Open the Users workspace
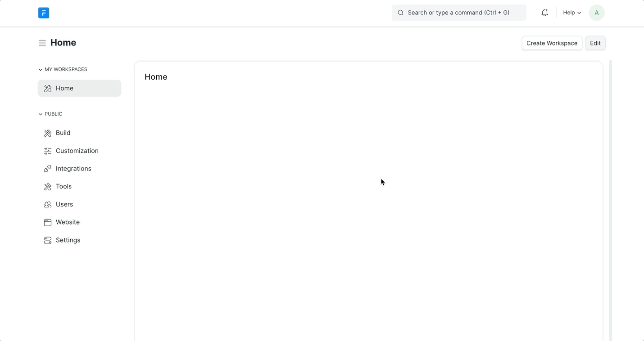The height and width of the screenshot is (341, 644). pos(80,204)
